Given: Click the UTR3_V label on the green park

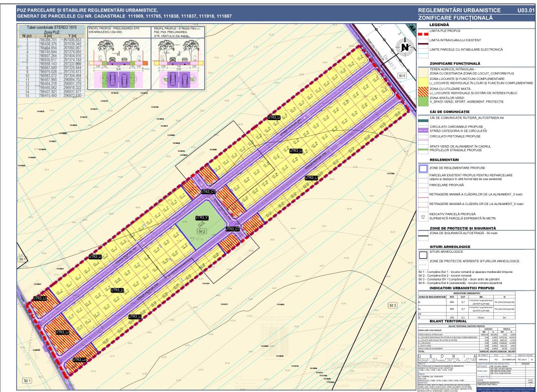Looking at the screenshot, I should pos(202,218).
